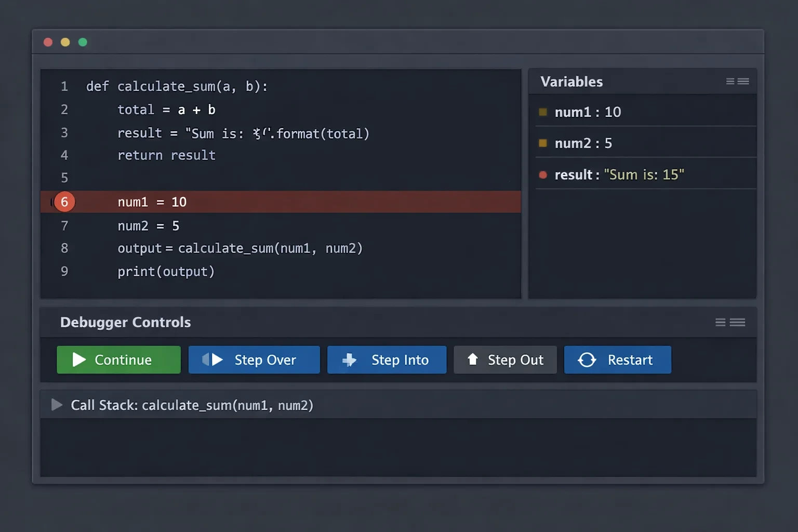
Task: Click the Variables panel header title
Action: 571,82
